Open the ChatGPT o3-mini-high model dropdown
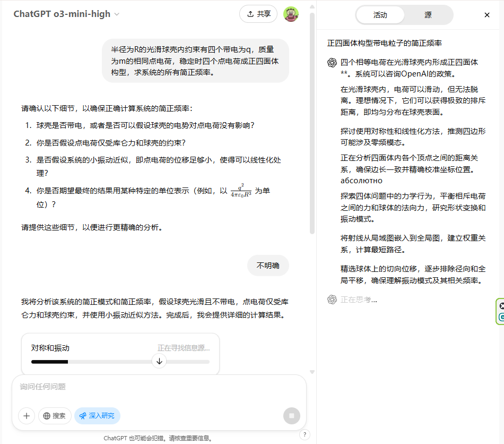504x444 pixels. 66,14
